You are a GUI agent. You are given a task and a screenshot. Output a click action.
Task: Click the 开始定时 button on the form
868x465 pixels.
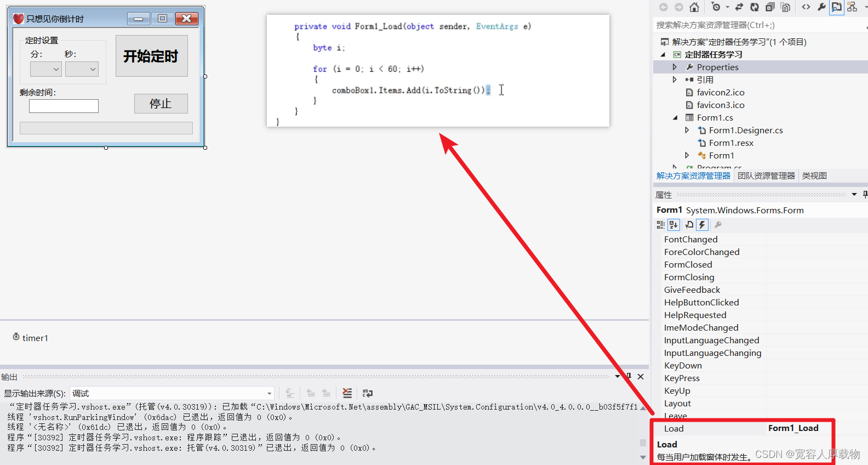(151, 56)
